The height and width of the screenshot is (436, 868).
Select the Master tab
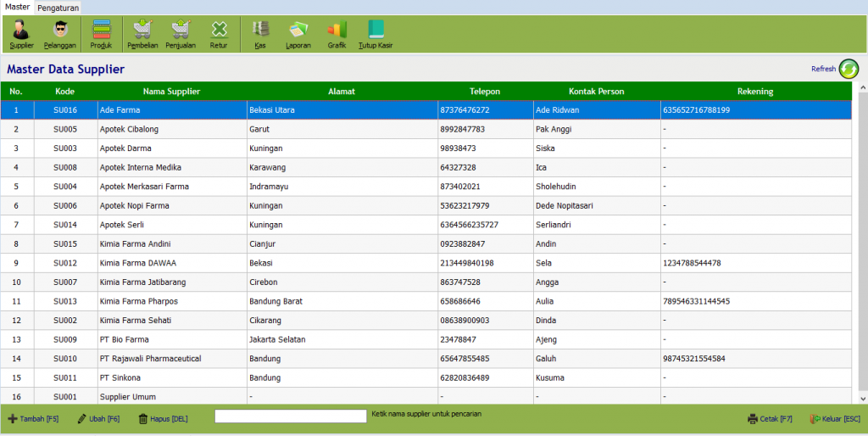(x=17, y=7)
